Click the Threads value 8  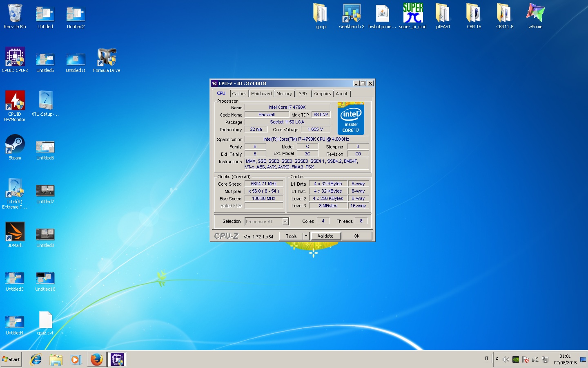[x=361, y=221]
